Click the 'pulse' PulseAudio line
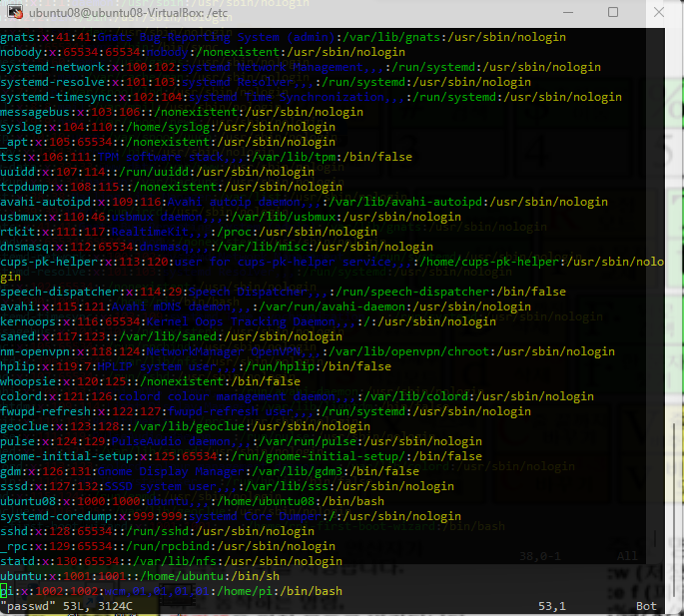Image resolution: width=684 pixels, height=616 pixels. click(x=242, y=441)
